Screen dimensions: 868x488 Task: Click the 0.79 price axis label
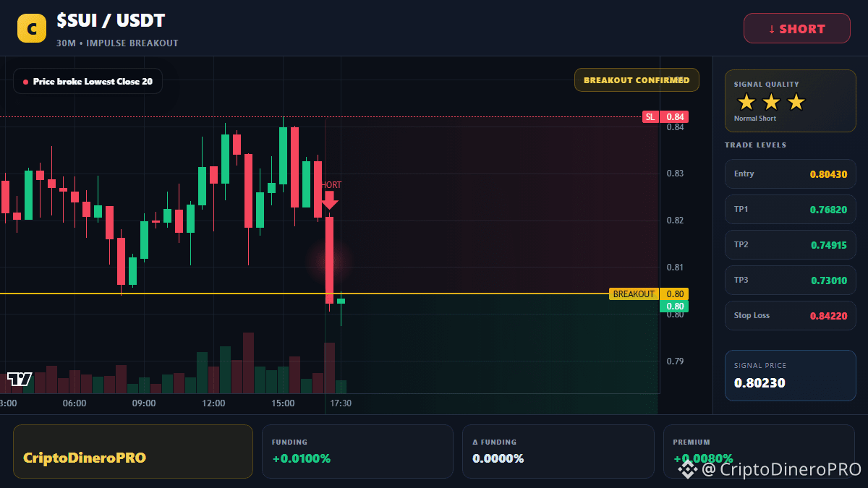[675, 361]
